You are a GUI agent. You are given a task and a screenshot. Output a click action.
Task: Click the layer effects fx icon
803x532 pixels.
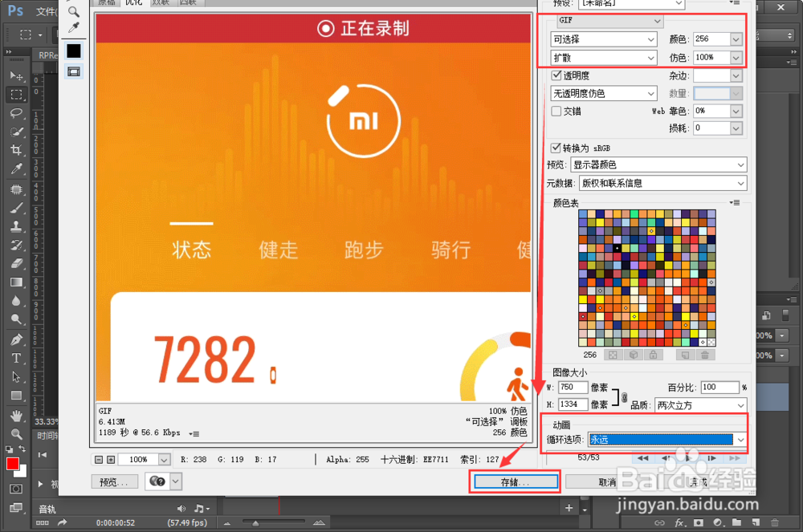pyautogui.click(x=679, y=522)
